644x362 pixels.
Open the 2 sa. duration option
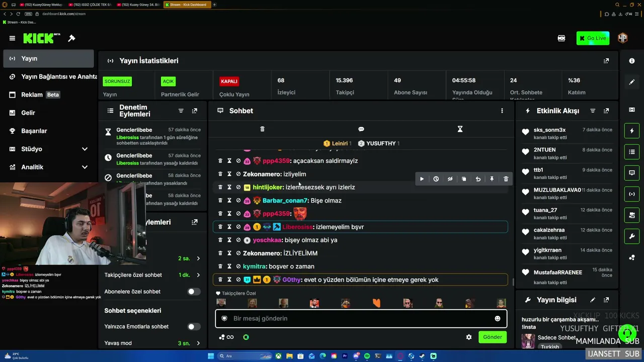pyautogui.click(x=190, y=258)
